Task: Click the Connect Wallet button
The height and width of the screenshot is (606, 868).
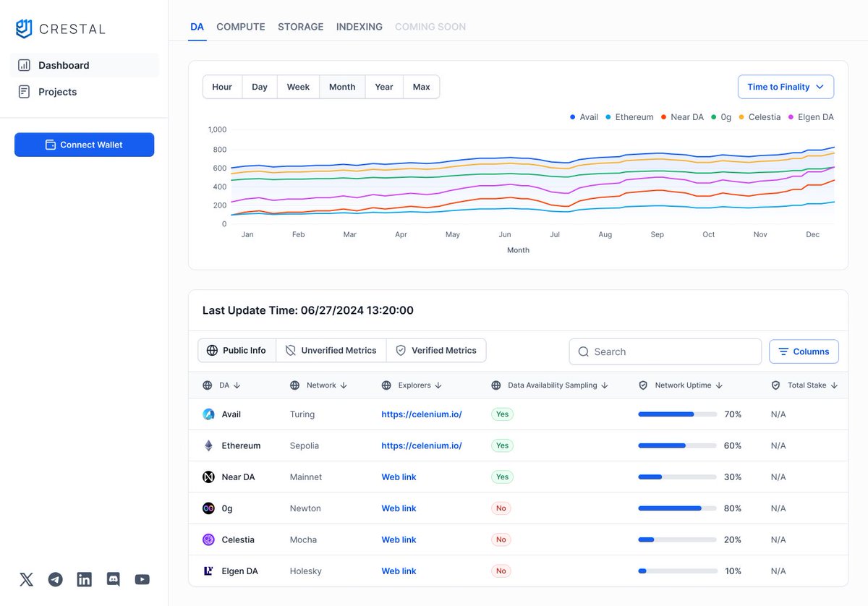Action: click(x=84, y=145)
